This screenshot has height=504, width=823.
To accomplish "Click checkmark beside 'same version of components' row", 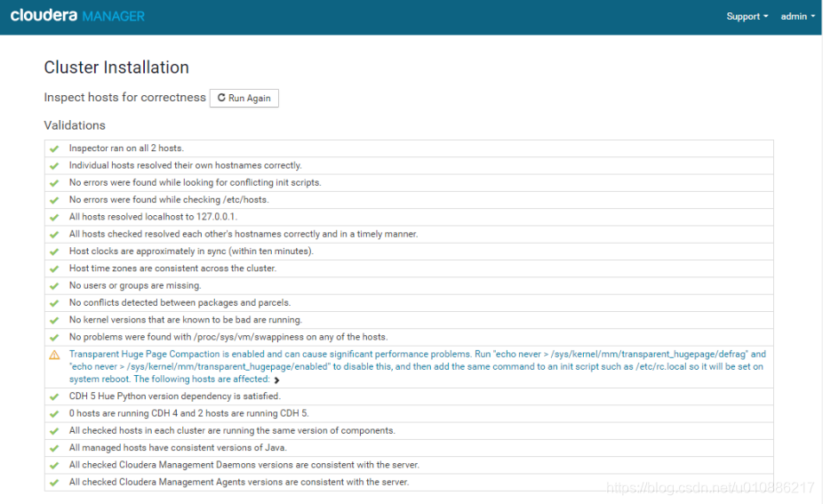I will click(x=54, y=431).
